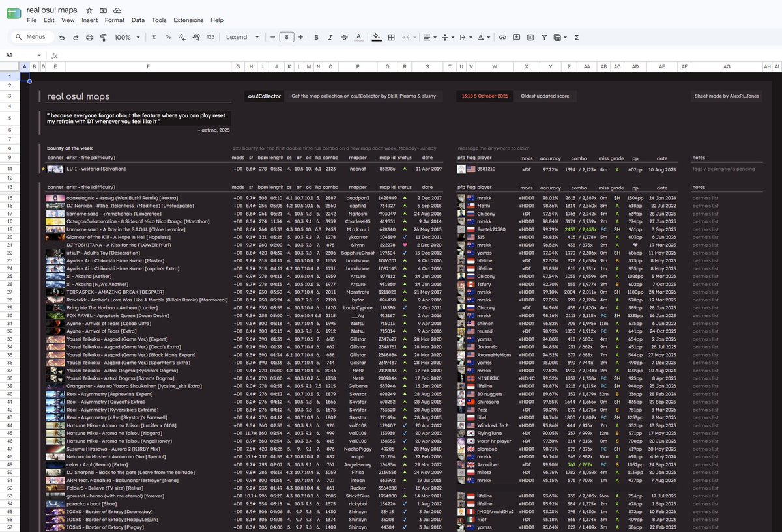Toggle bold formatting
Screen dimensions: 782x532
coord(316,38)
